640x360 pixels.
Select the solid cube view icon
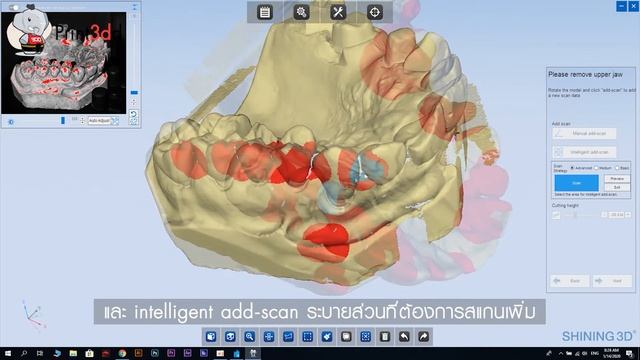pos(211,337)
